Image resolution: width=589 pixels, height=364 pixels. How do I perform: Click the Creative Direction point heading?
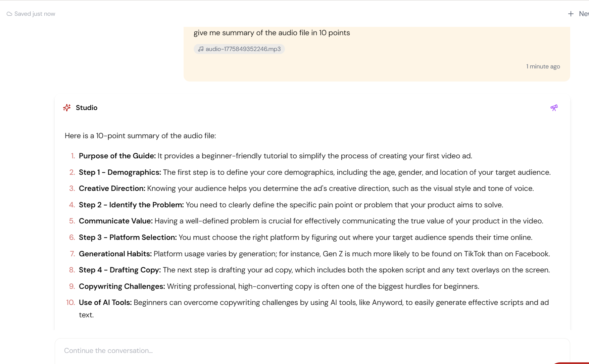tap(112, 189)
